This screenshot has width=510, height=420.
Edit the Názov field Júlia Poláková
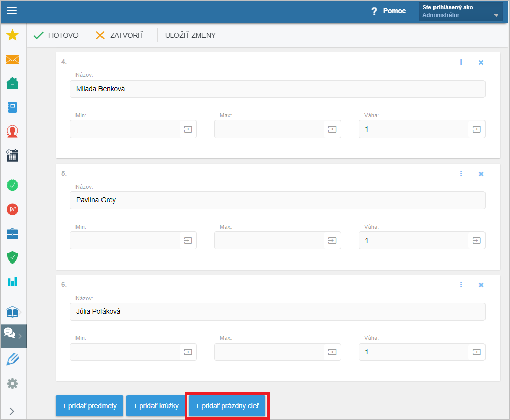[277, 312]
